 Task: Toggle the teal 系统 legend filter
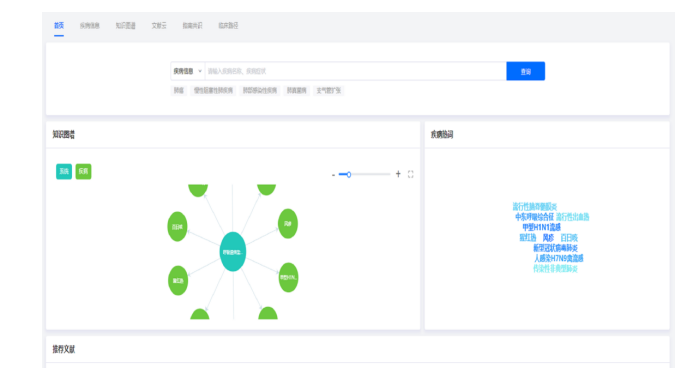tap(64, 171)
